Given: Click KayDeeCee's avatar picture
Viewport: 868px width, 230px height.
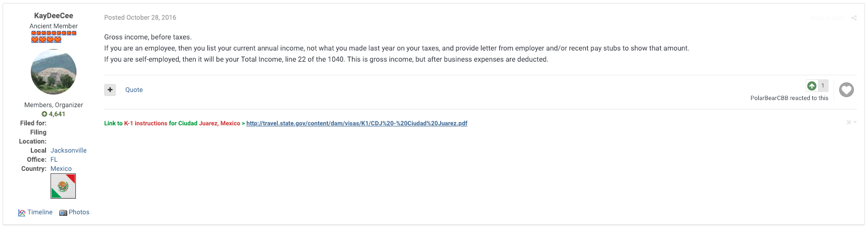Looking at the screenshot, I should coord(54,72).
